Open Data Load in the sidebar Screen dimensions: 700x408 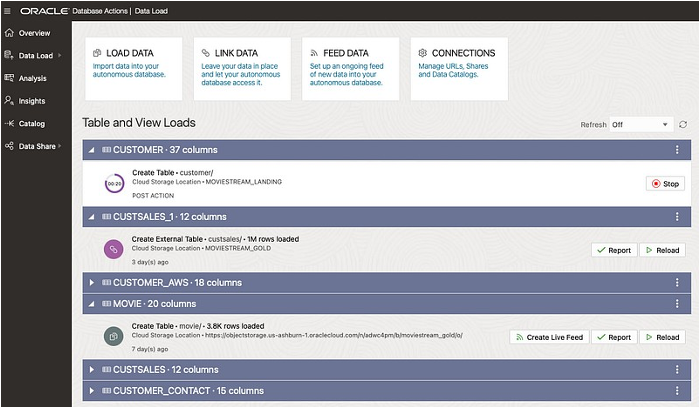36,56
